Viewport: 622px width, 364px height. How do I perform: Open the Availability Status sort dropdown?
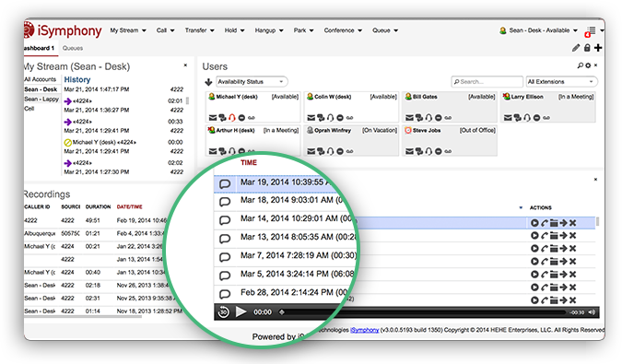[x=252, y=82]
